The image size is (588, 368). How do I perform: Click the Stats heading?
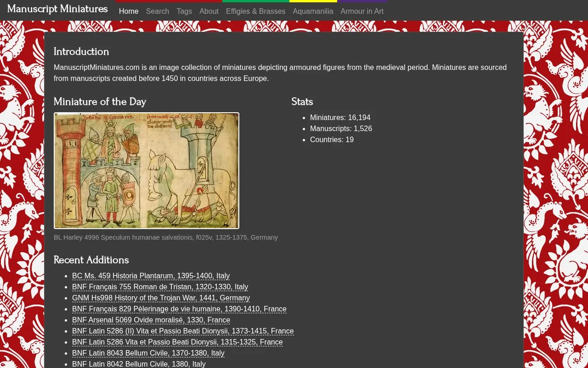pyautogui.click(x=302, y=102)
